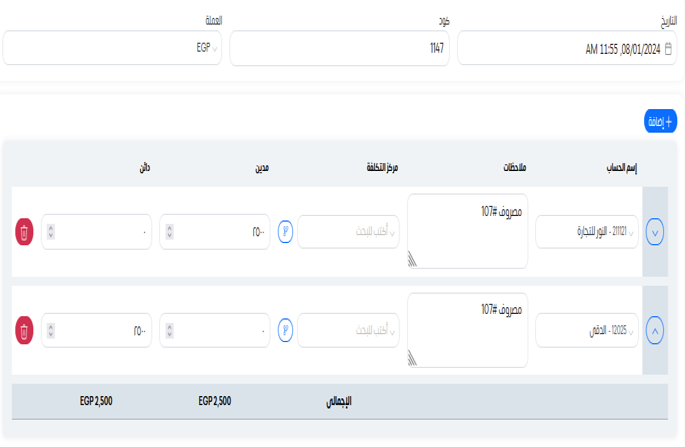
Task: Click the first row notes textarea مصروف #107
Action: coord(468,232)
